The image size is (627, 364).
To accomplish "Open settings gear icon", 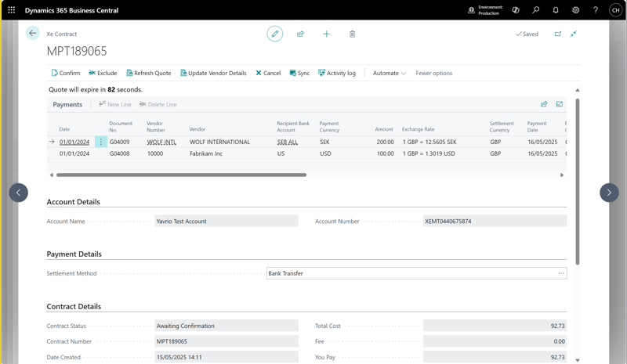I will point(575,10).
